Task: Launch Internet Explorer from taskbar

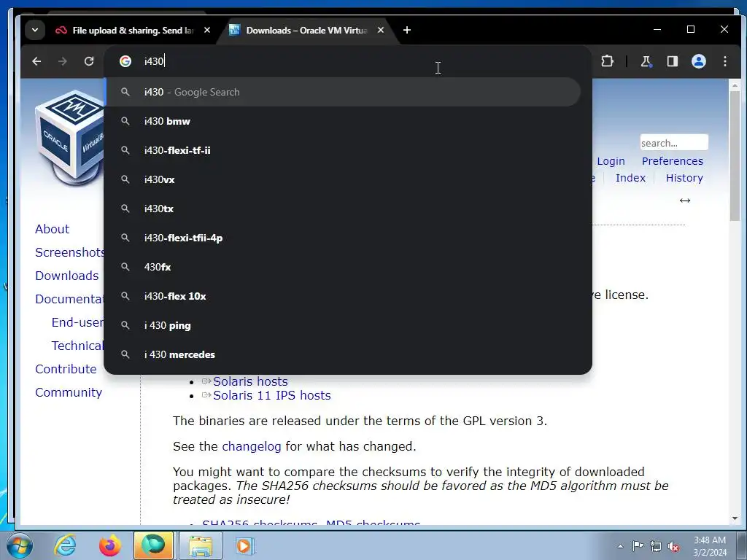Action: [65, 545]
